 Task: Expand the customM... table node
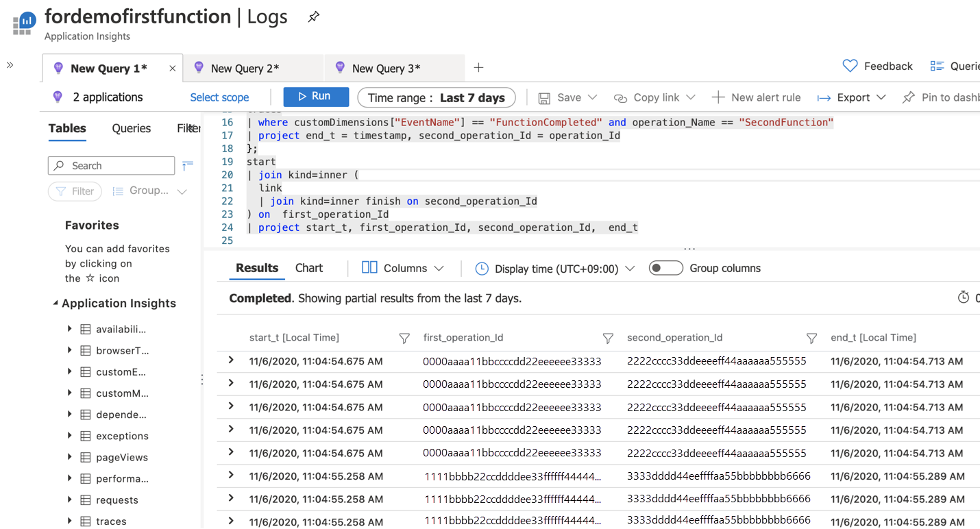(69, 393)
